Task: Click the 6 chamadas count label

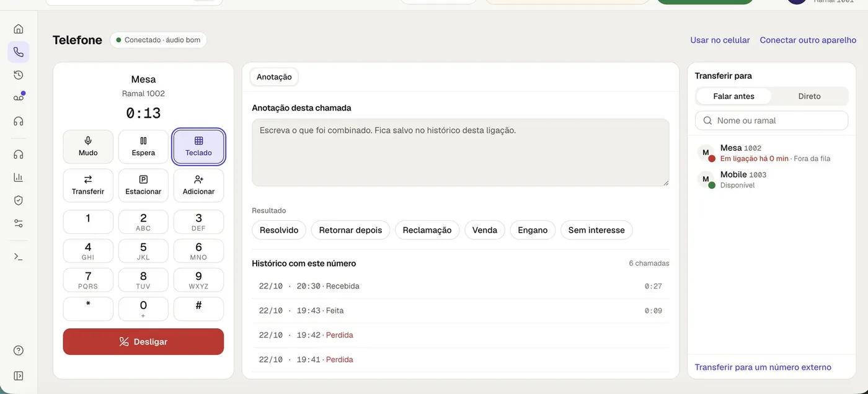Action: [649, 264]
